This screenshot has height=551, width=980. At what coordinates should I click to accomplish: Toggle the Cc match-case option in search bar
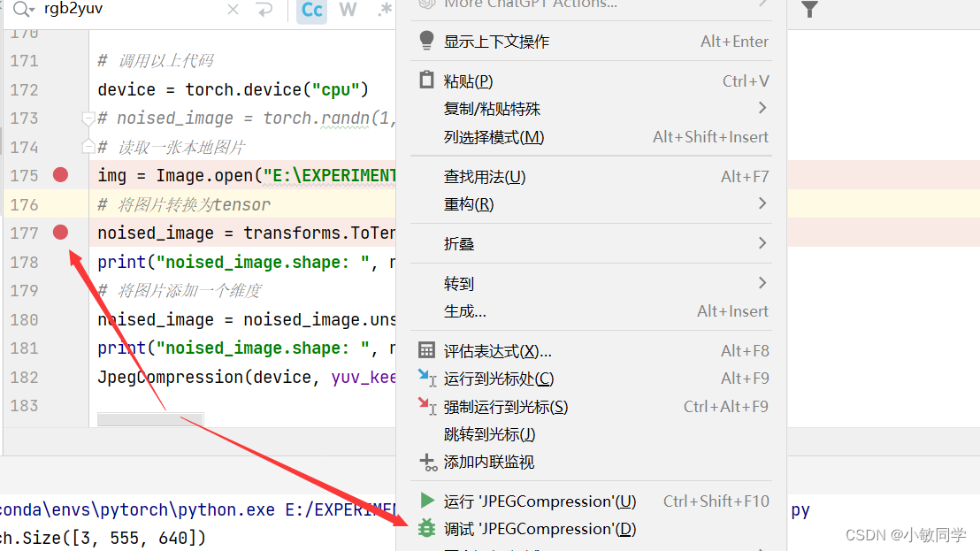[x=310, y=10]
